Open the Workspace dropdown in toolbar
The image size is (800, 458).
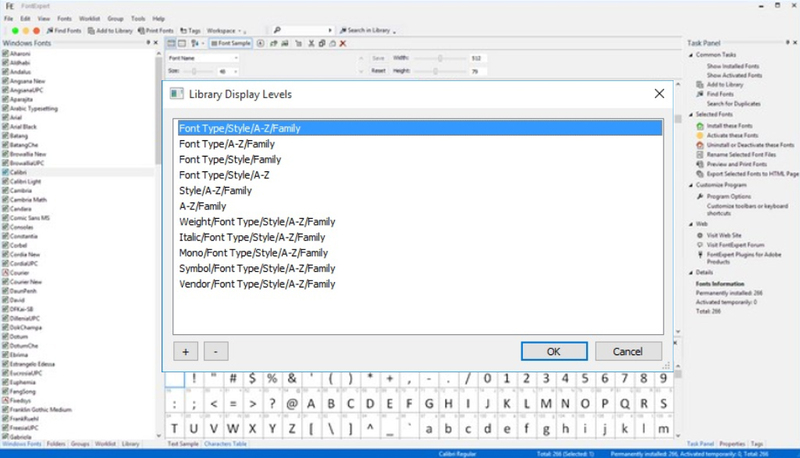(224, 31)
